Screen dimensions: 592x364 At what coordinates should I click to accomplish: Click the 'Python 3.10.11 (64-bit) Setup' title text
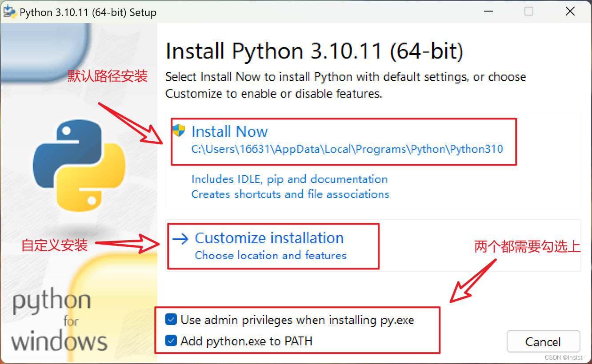[x=88, y=12]
